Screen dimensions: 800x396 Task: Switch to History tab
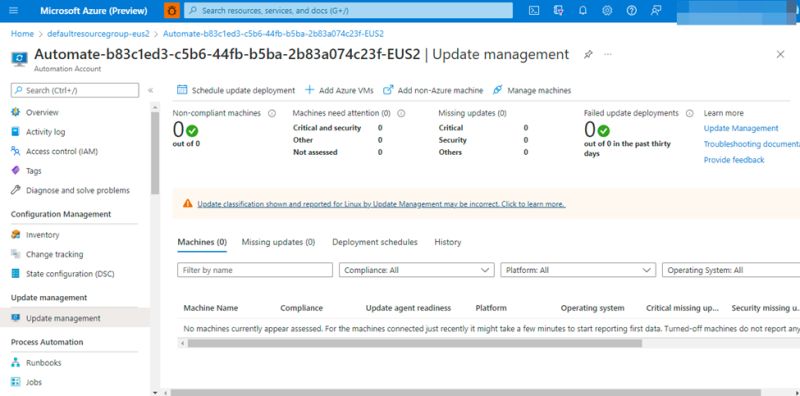point(448,242)
